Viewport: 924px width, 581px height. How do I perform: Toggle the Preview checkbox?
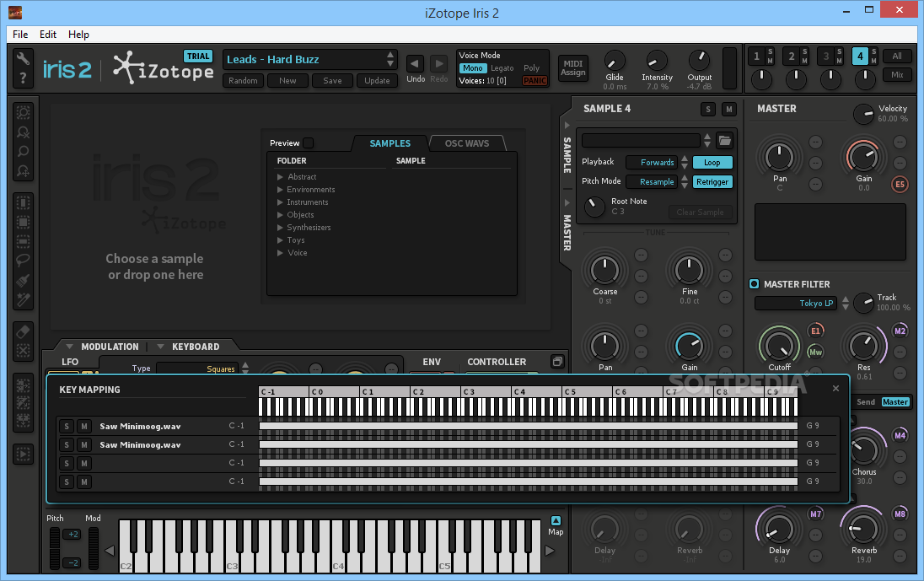[309, 143]
